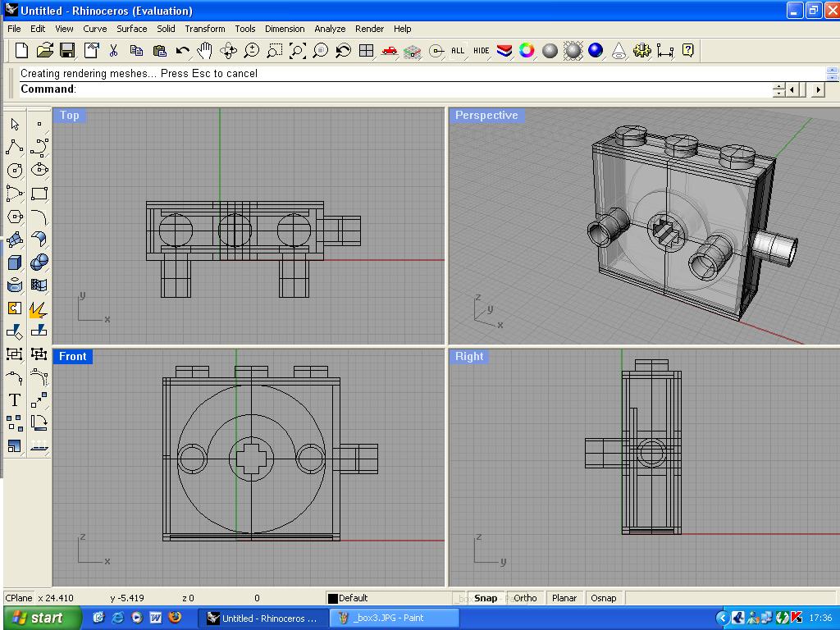Viewport: 840px width, 630px height.
Task: Click the Polyline tool icon
Action: tap(15, 148)
